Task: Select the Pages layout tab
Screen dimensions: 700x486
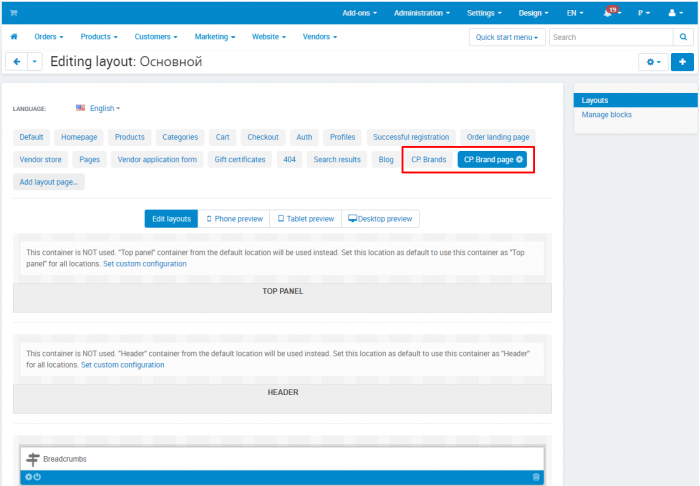Action: click(89, 159)
